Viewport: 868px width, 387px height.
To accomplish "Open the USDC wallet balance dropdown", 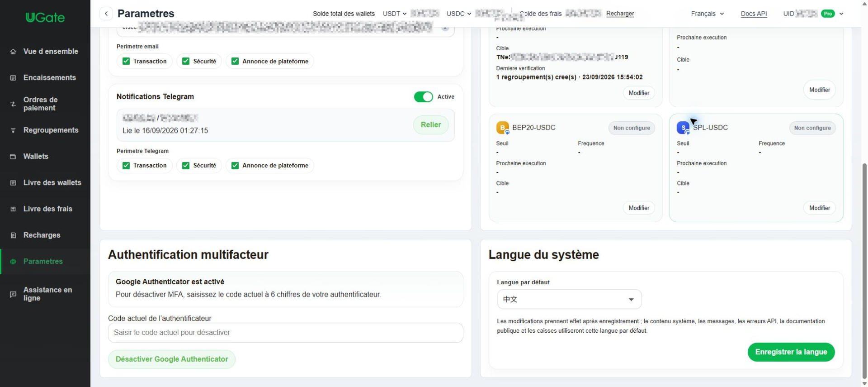I will point(459,14).
